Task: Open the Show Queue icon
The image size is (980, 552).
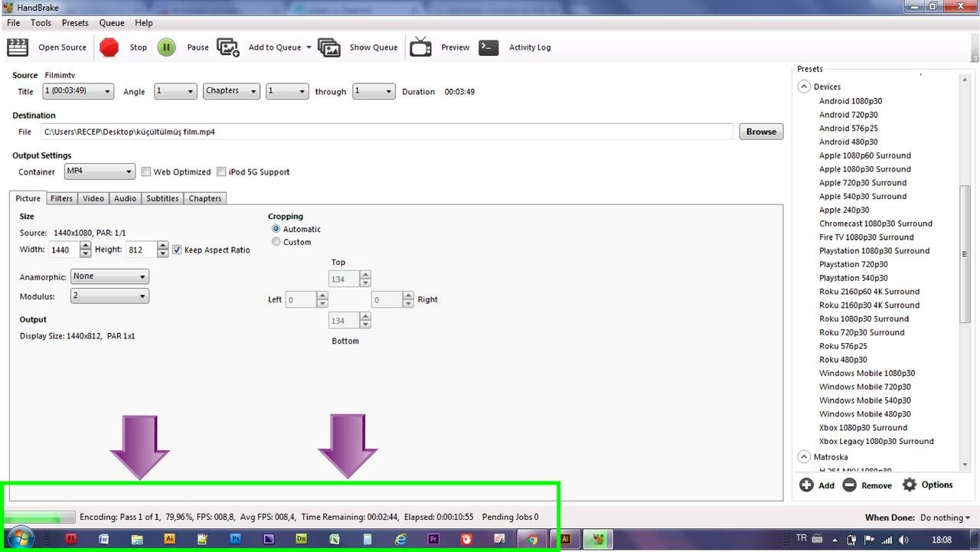Action: [329, 47]
